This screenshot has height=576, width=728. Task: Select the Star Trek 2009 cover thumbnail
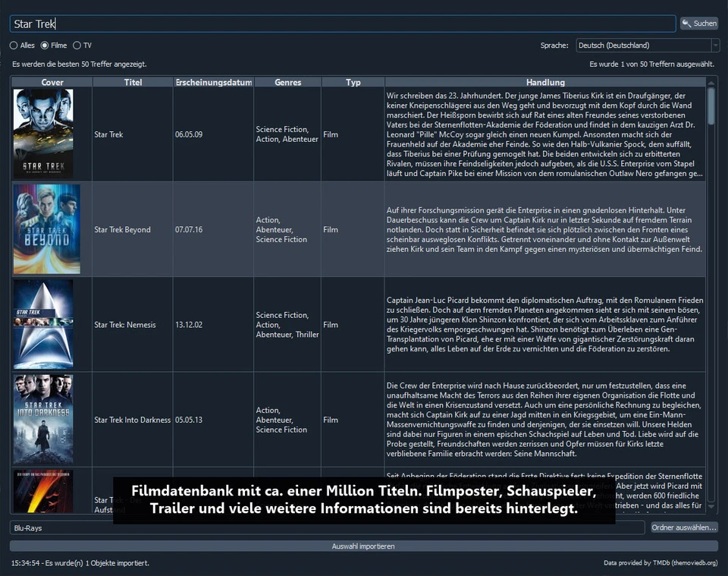click(x=43, y=134)
